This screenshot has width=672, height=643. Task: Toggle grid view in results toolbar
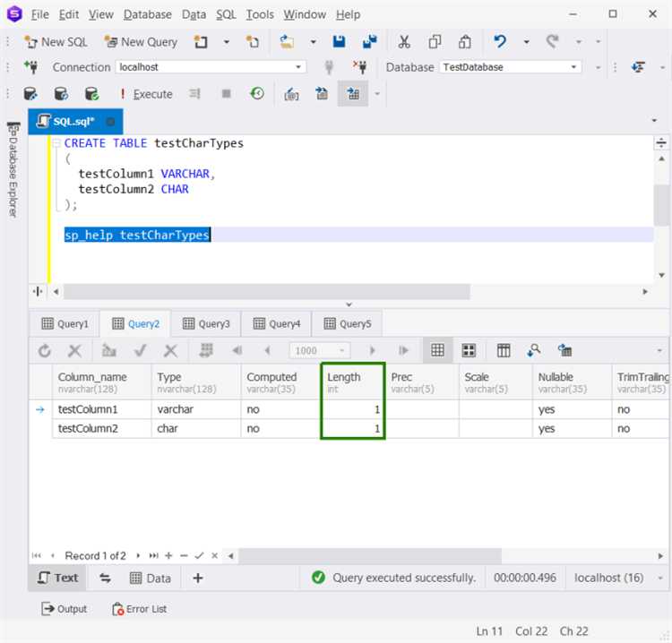[437, 351]
